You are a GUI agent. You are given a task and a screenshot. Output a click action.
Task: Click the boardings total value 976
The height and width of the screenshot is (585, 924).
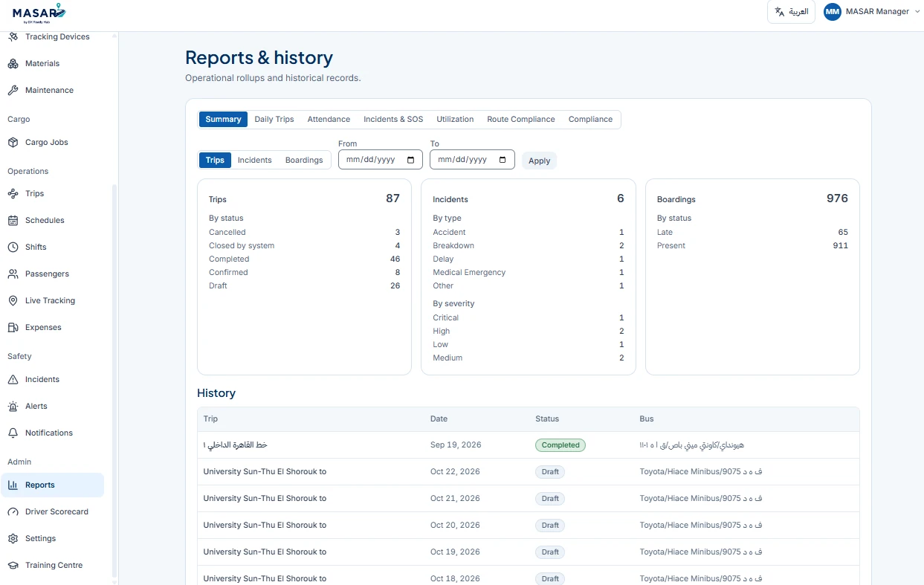(x=837, y=198)
